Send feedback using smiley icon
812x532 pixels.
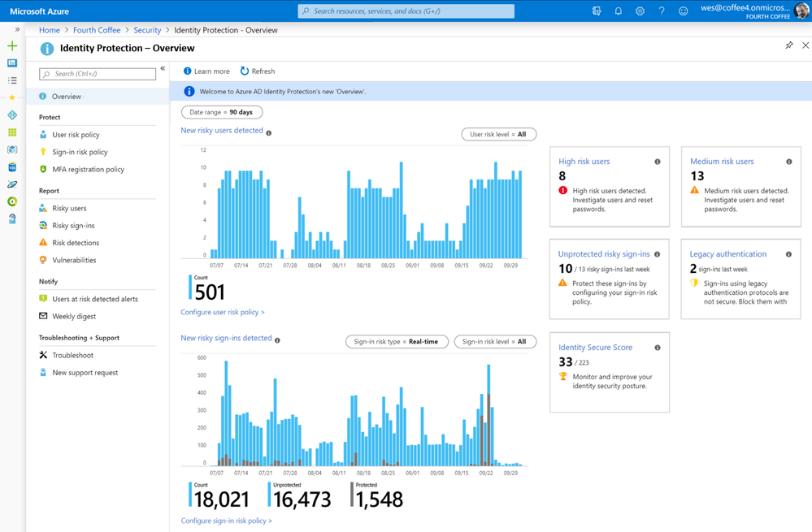(x=683, y=11)
